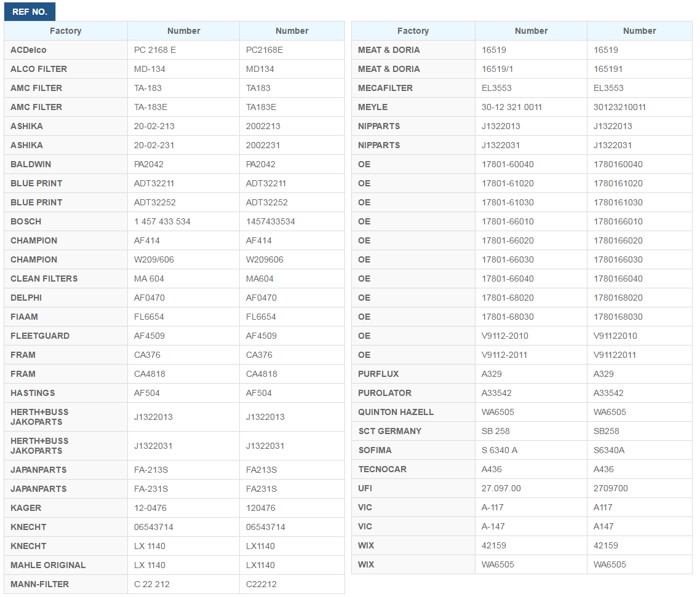Click ASHIKA number 20-02-213

point(154,126)
